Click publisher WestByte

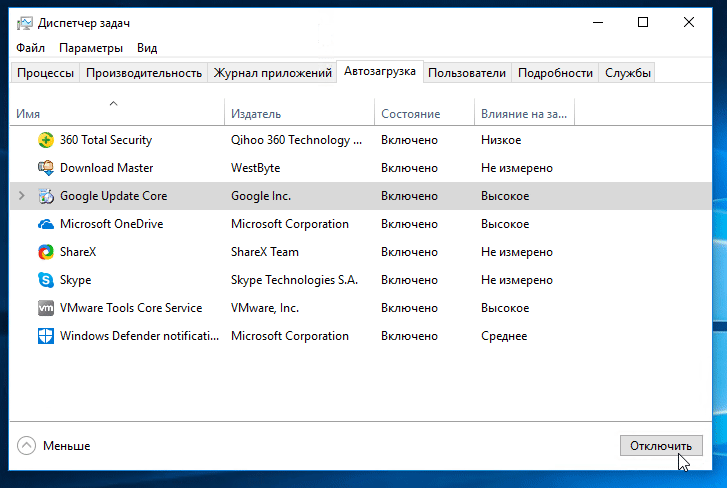(255, 168)
